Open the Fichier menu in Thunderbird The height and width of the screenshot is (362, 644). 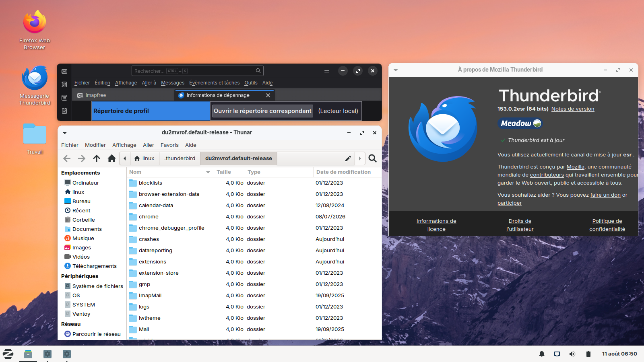[x=82, y=83]
